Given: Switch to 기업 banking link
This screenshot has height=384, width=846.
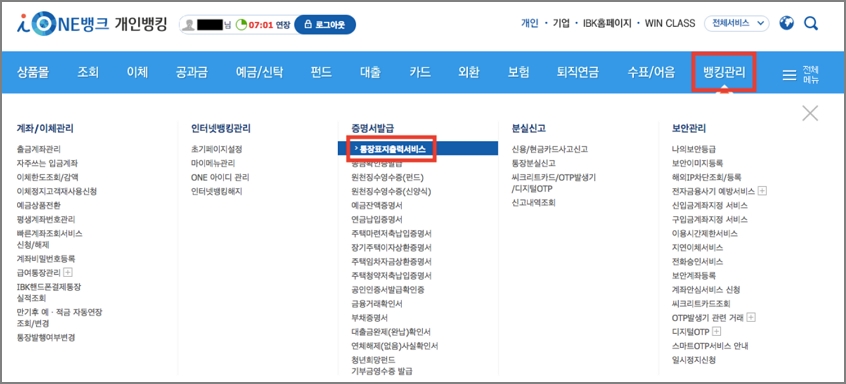Looking at the screenshot, I should pos(561,24).
